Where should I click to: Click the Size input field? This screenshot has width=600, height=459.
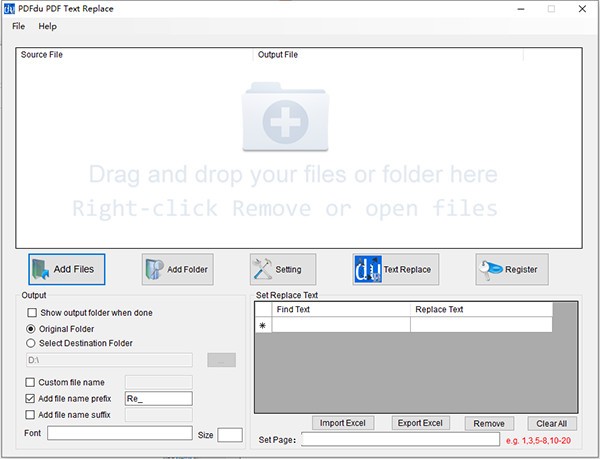(230, 435)
